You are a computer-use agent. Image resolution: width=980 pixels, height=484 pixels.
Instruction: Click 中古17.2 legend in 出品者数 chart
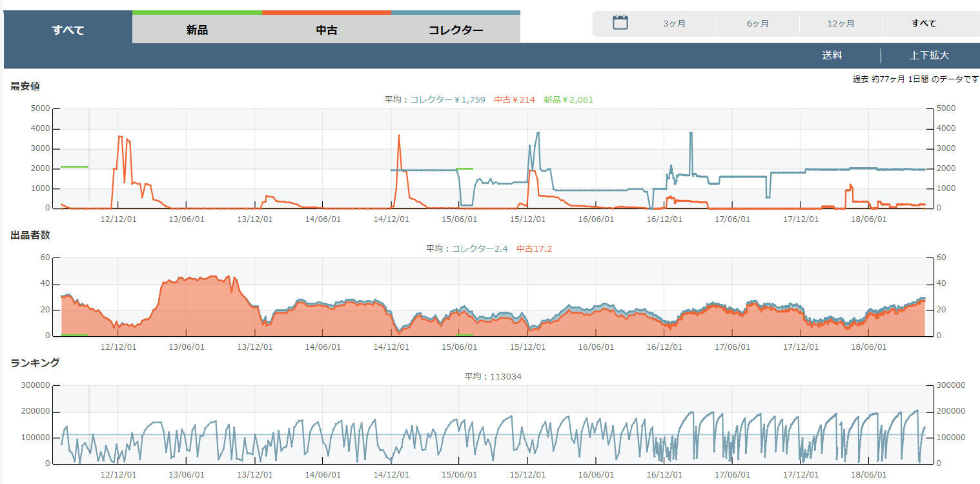pos(534,248)
